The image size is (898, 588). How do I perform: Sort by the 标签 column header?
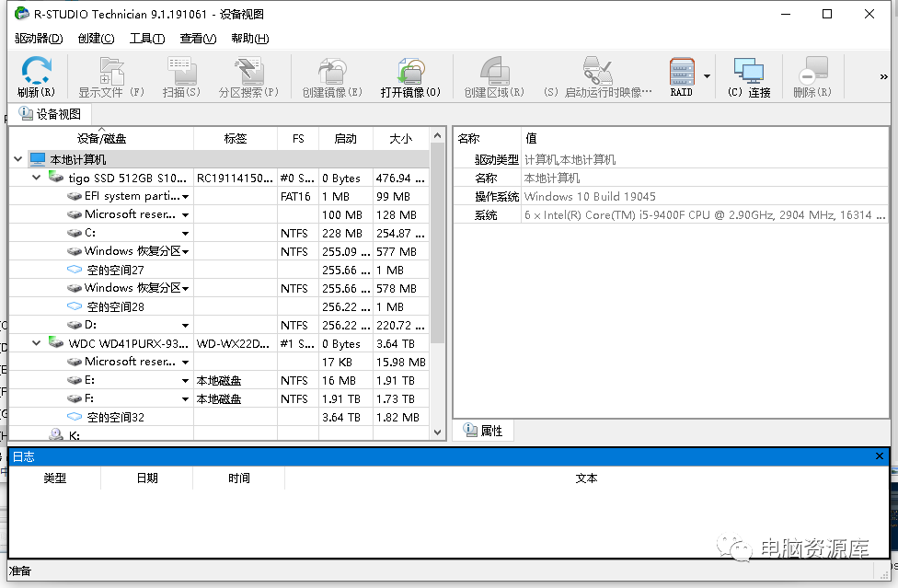tap(236, 138)
